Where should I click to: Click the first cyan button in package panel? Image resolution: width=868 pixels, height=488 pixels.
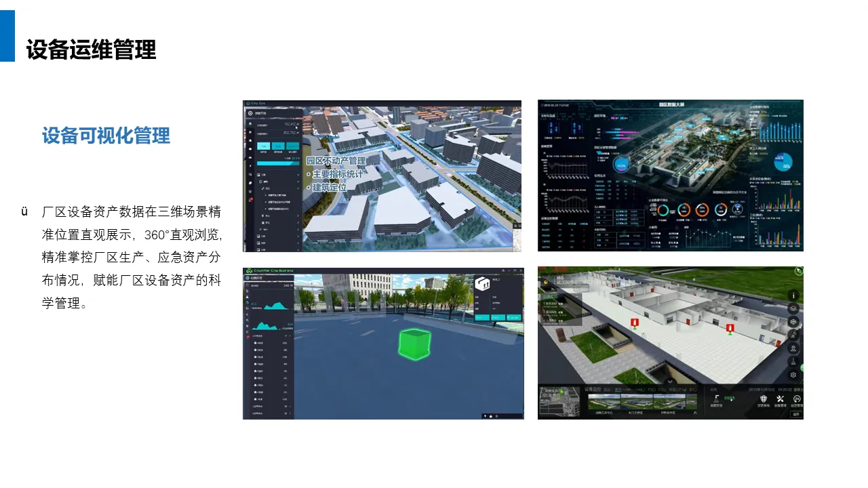click(482, 317)
